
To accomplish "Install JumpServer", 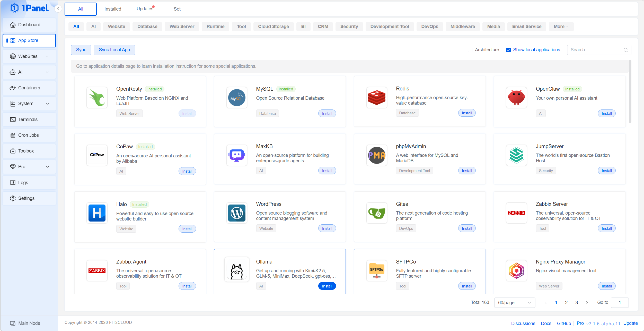I will pos(606,171).
